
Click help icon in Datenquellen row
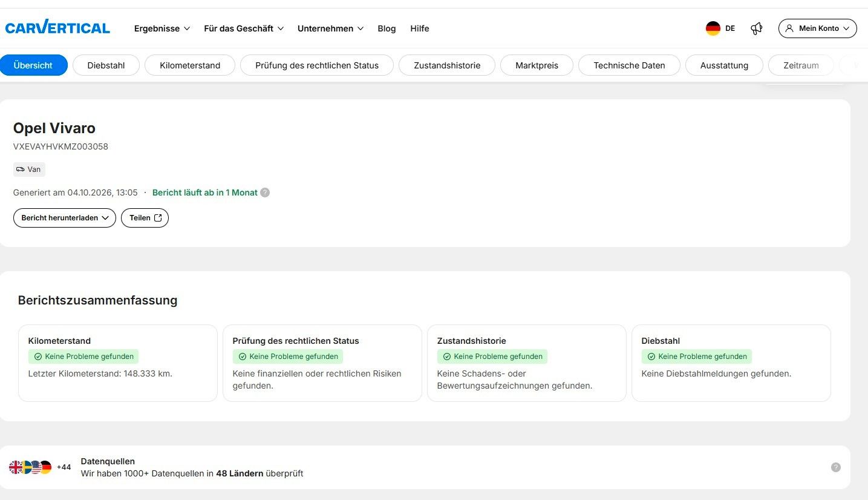[836, 467]
